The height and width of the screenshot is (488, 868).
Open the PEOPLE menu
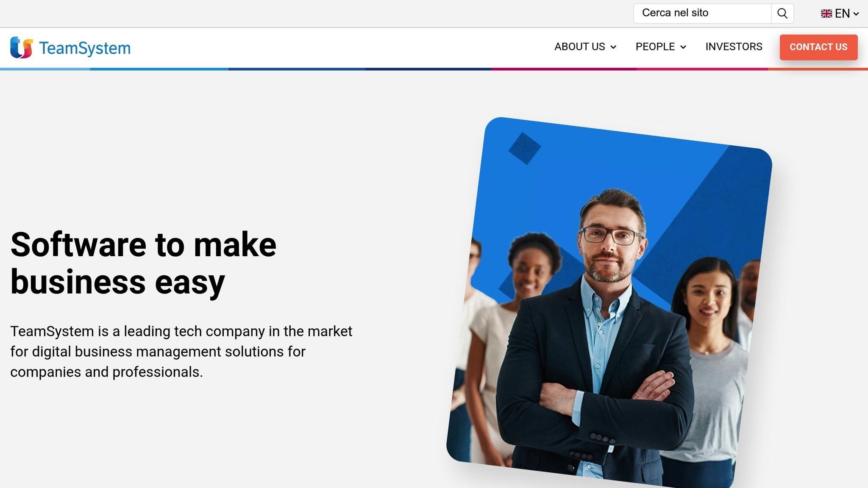[661, 47]
